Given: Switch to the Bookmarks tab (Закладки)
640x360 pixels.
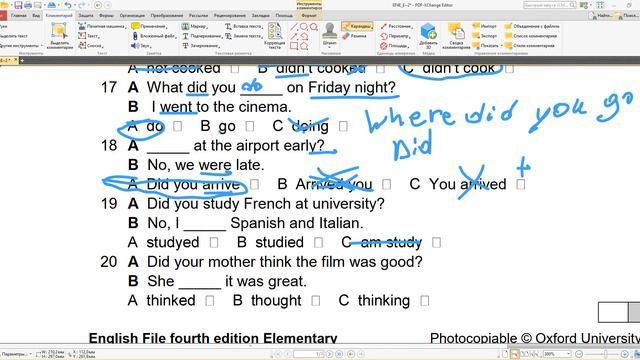Looking at the screenshot, I should click(260, 16).
